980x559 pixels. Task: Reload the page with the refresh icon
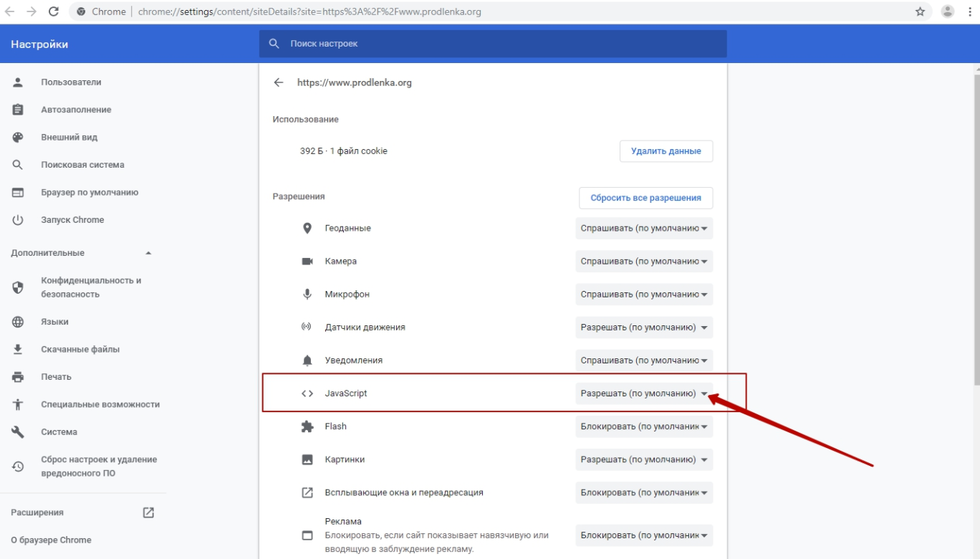[53, 11]
